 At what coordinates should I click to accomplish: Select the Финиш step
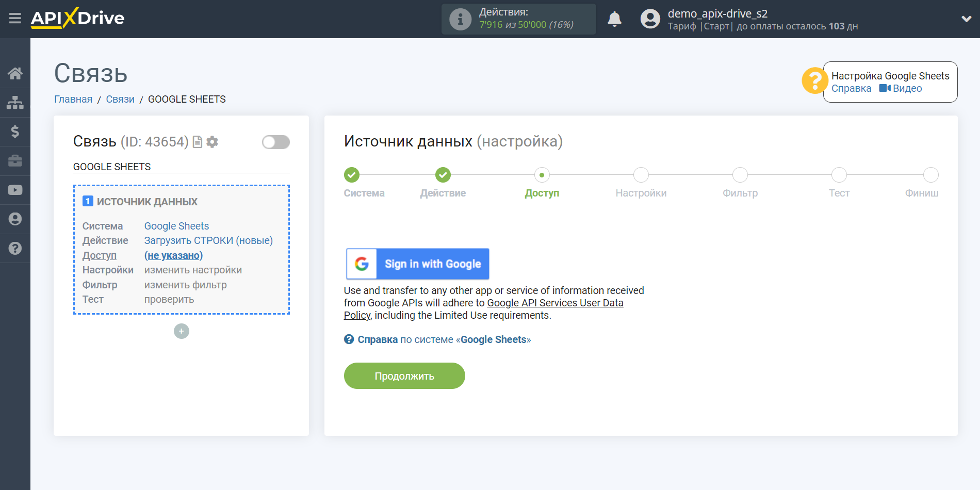pos(930,175)
